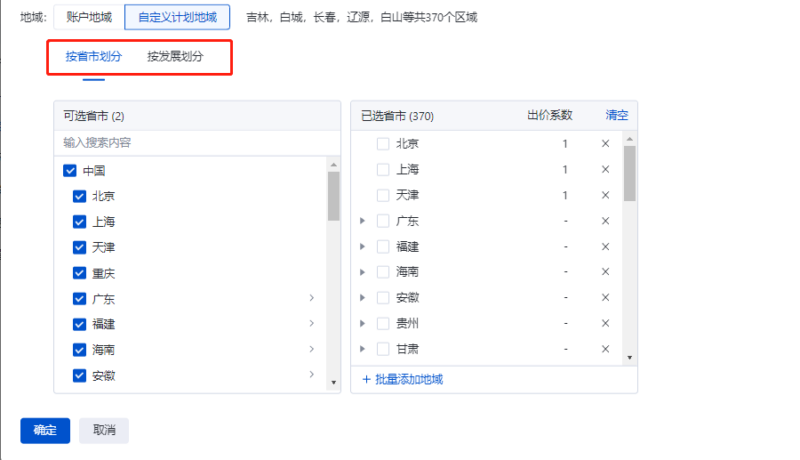Check 北京 in the selected provinces list
This screenshot has height=460, width=800.
tap(383, 144)
